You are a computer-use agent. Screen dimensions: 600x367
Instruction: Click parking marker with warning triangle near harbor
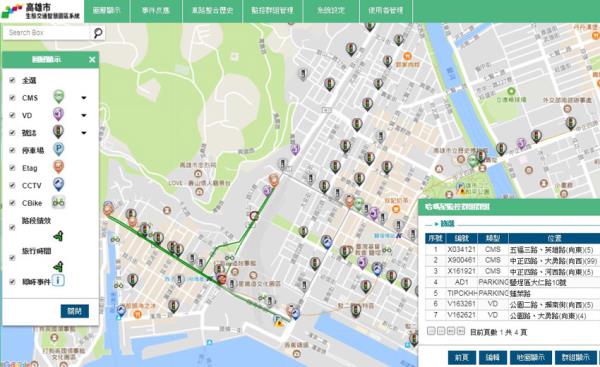pos(278,321)
